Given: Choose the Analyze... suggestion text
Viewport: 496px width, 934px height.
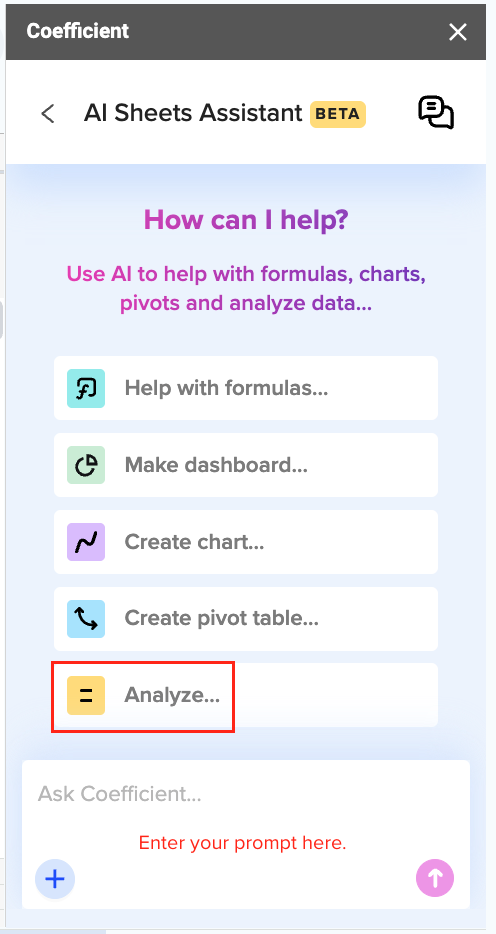Looking at the screenshot, I should pos(172,695).
